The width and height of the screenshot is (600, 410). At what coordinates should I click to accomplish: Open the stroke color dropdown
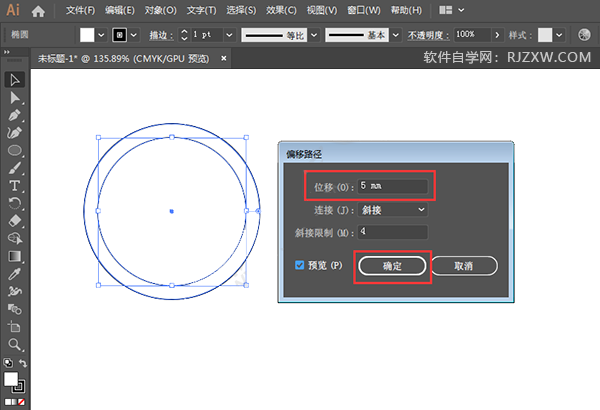click(133, 35)
